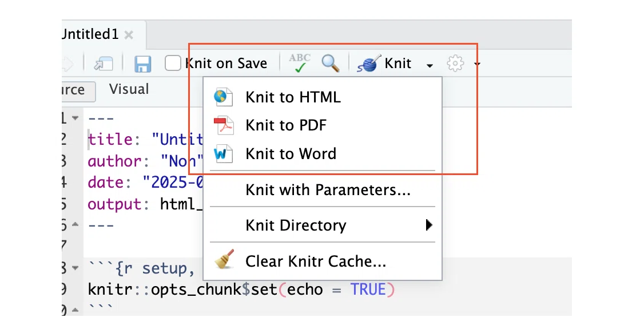Click the find/replace magnifying glass icon
Image resolution: width=644 pixels, height=317 pixels.
(330, 64)
